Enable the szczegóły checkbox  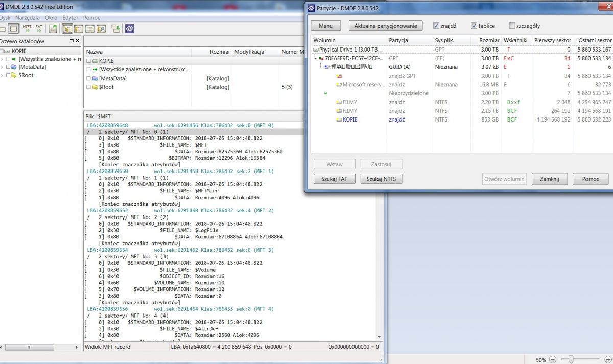[512, 26]
